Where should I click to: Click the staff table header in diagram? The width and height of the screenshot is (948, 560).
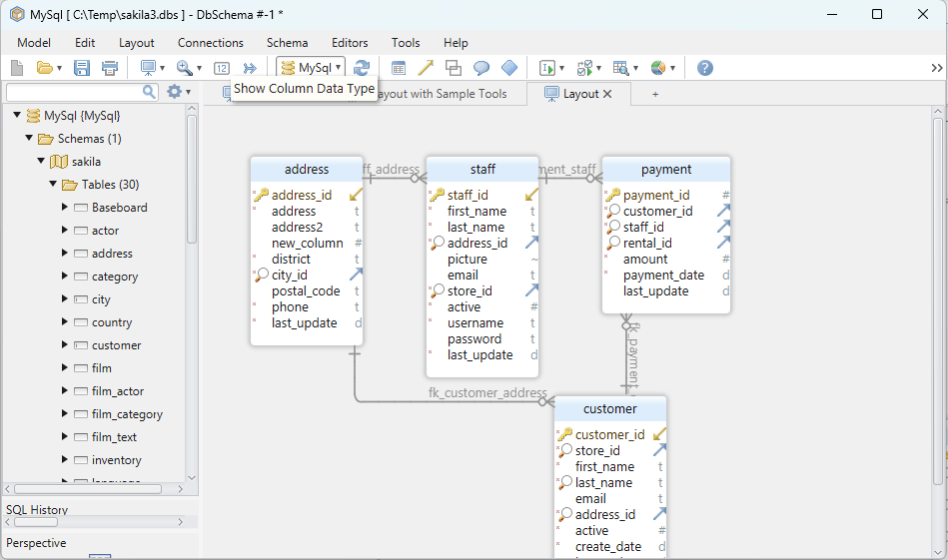[482, 169]
